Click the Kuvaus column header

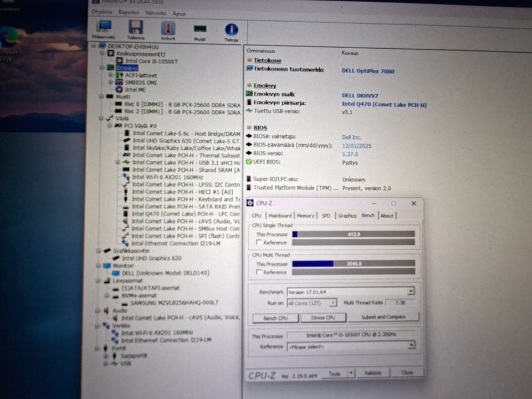click(350, 53)
